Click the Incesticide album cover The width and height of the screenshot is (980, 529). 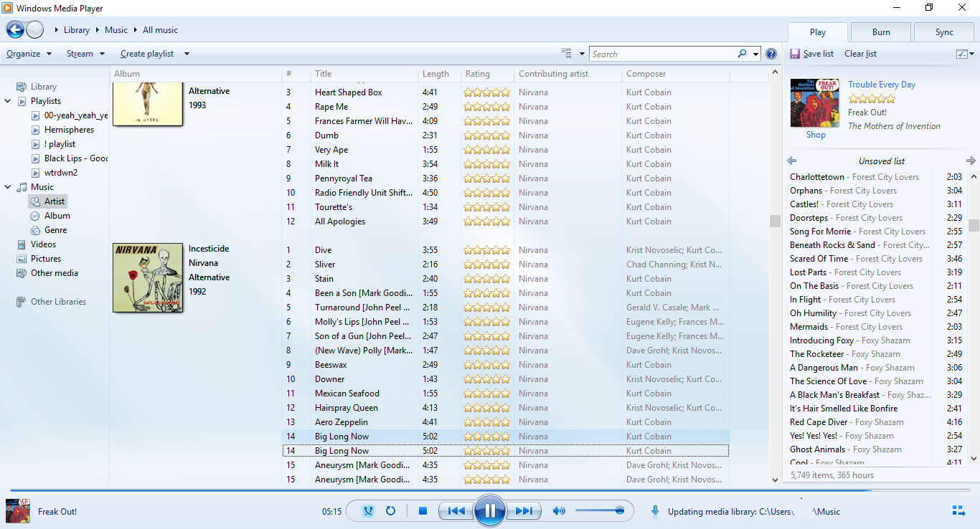coord(148,277)
